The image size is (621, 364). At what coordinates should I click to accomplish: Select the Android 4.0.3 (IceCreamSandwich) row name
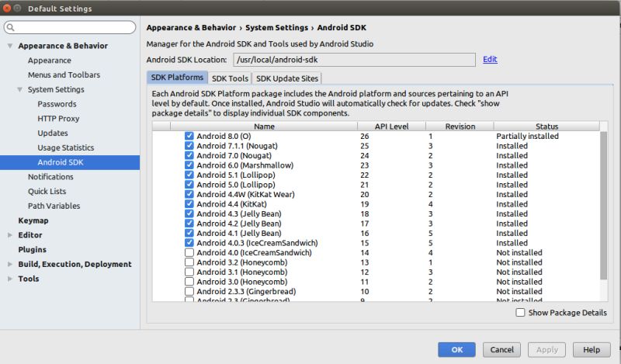pyautogui.click(x=257, y=243)
